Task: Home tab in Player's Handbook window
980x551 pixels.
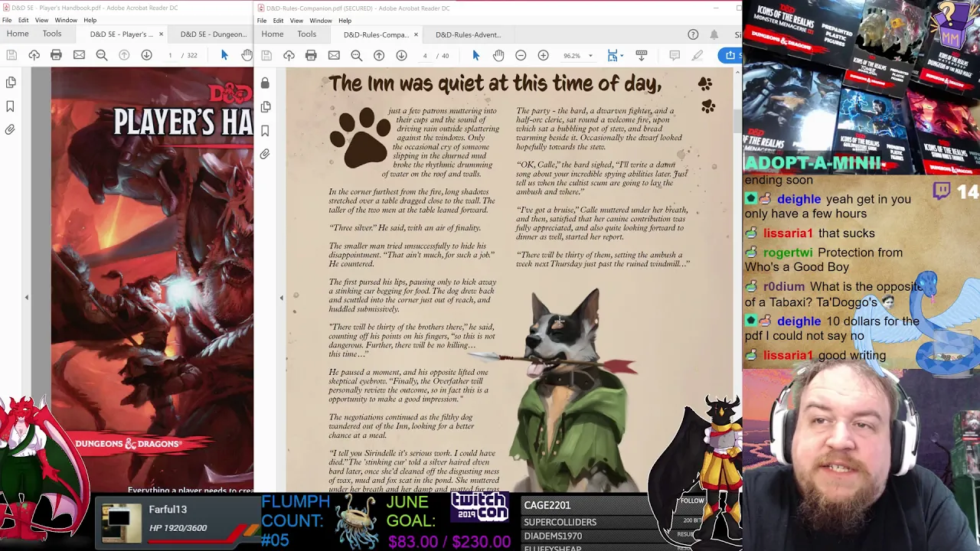Action: tap(18, 34)
